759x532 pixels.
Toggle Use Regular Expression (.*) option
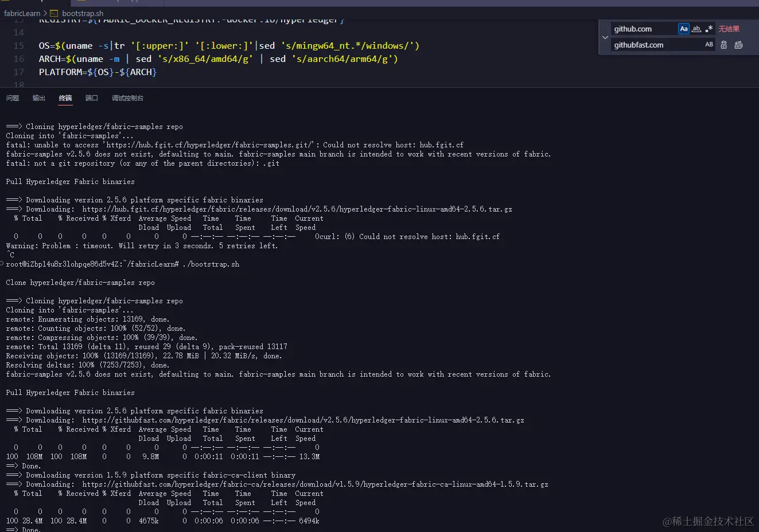(709, 29)
